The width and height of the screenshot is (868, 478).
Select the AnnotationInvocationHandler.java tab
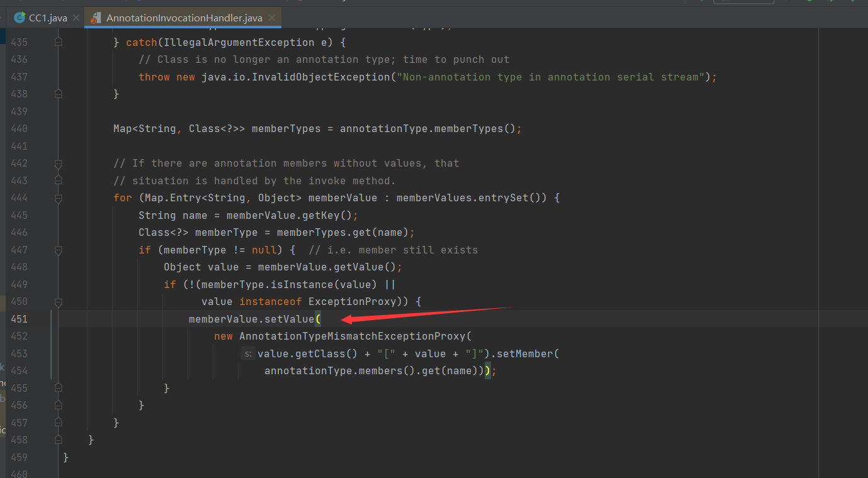[x=184, y=18]
